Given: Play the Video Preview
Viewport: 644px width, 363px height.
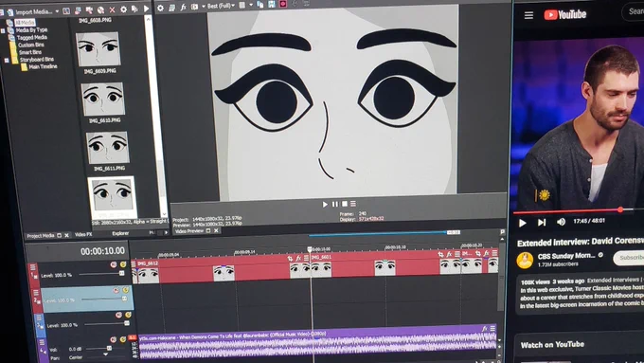Looking at the screenshot, I should 325,205.
